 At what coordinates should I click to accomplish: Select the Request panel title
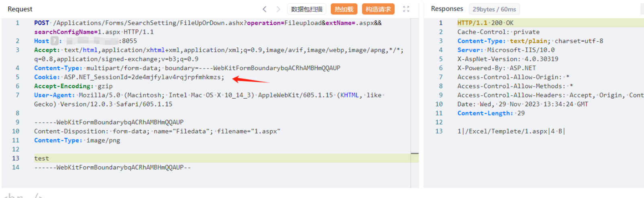[20, 9]
